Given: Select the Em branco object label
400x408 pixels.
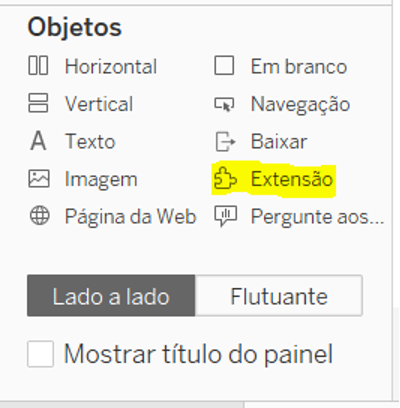Looking at the screenshot, I should pyautogui.click(x=299, y=66).
